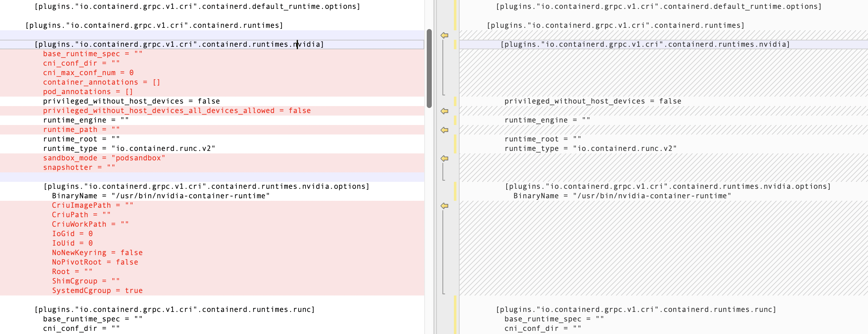Click BinaryName line in left pane
The image size is (868, 334).
pyautogui.click(x=161, y=196)
